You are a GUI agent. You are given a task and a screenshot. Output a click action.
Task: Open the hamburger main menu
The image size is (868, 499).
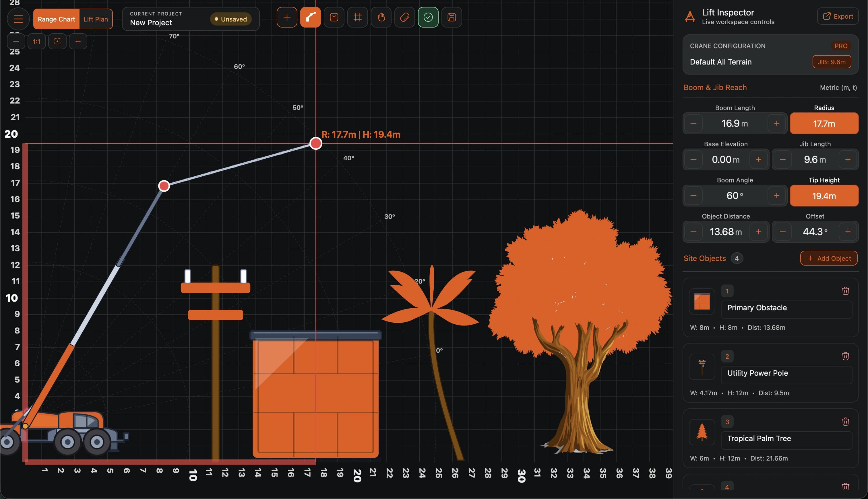coord(18,19)
